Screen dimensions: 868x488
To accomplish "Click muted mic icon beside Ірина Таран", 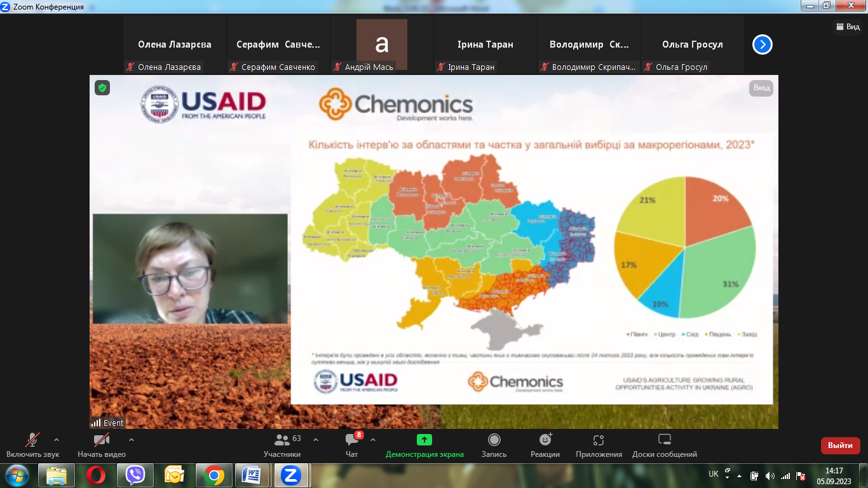I will coord(441,67).
